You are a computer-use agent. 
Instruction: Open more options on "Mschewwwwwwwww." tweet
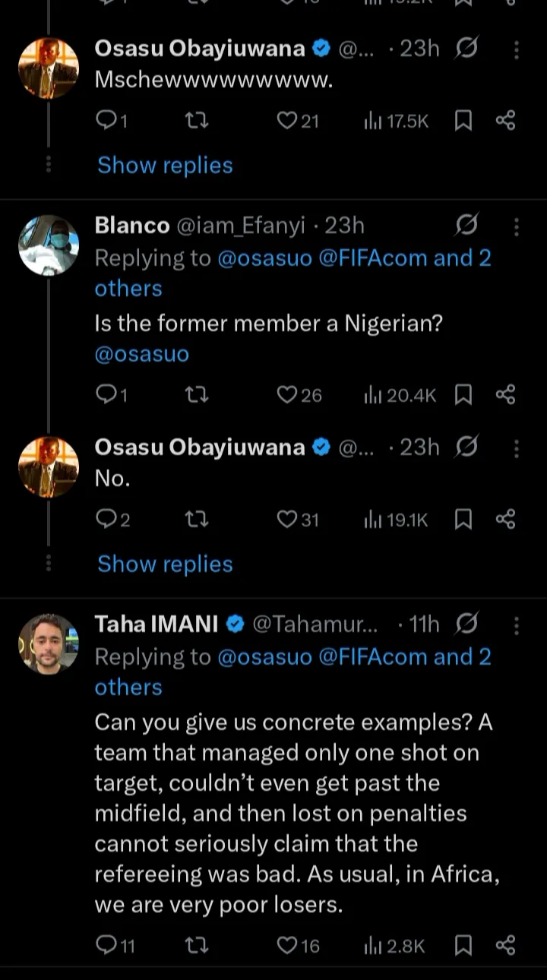tap(517, 50)
